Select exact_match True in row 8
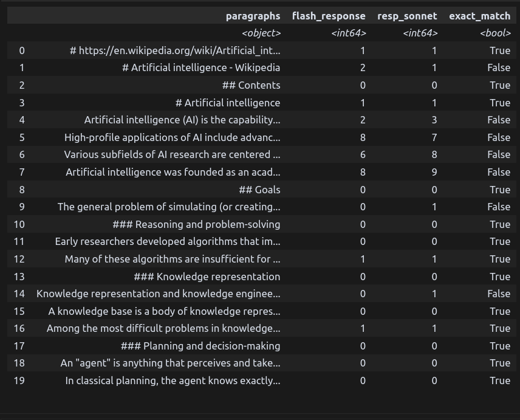 [500, 190]
